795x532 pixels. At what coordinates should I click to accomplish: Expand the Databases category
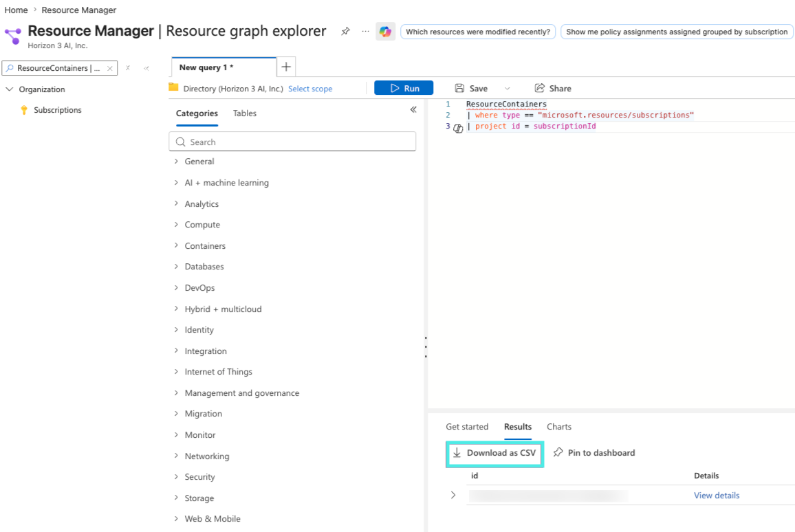point(176,267)
